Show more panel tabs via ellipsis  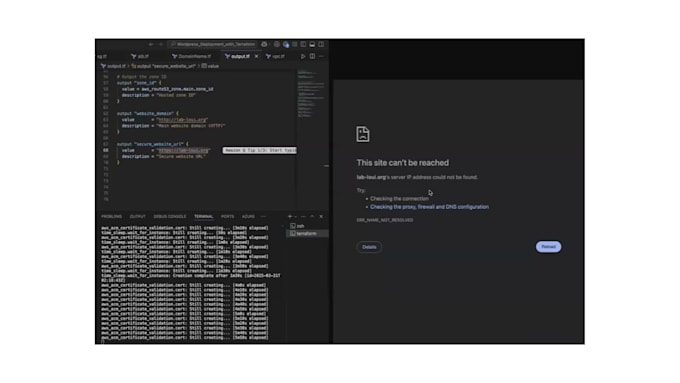(x=263, y=216)
